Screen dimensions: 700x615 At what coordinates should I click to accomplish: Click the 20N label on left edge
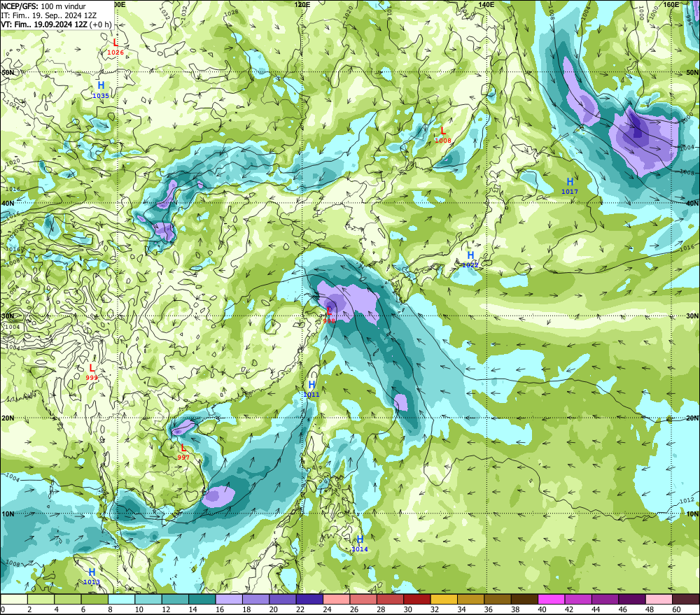coord(8,418)
